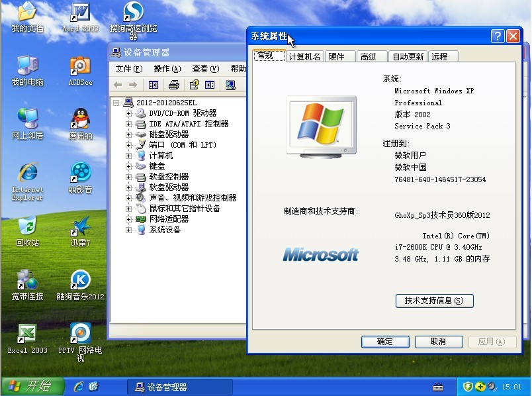This screenshot has height=396, width=532.
Task: Click the green plus tray icon
Action: 480,387
